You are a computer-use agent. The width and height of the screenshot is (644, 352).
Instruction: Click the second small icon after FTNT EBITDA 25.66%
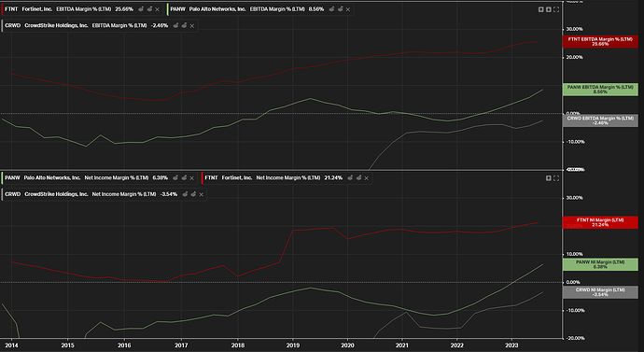(x=149, y=9)
